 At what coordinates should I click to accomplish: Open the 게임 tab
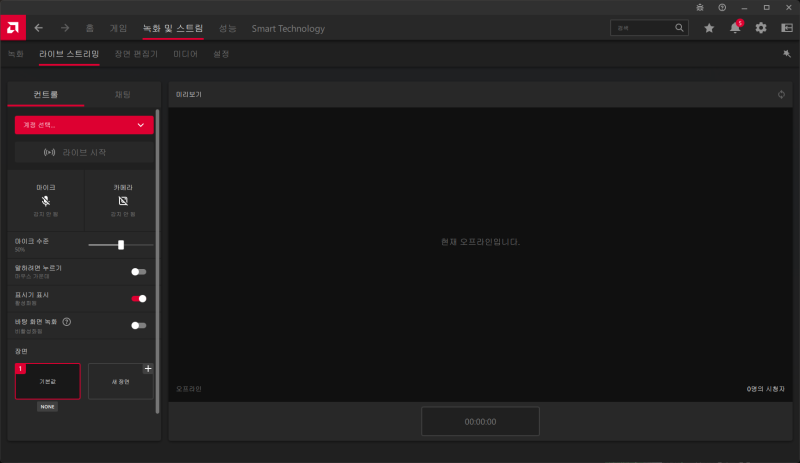[118, 29]
